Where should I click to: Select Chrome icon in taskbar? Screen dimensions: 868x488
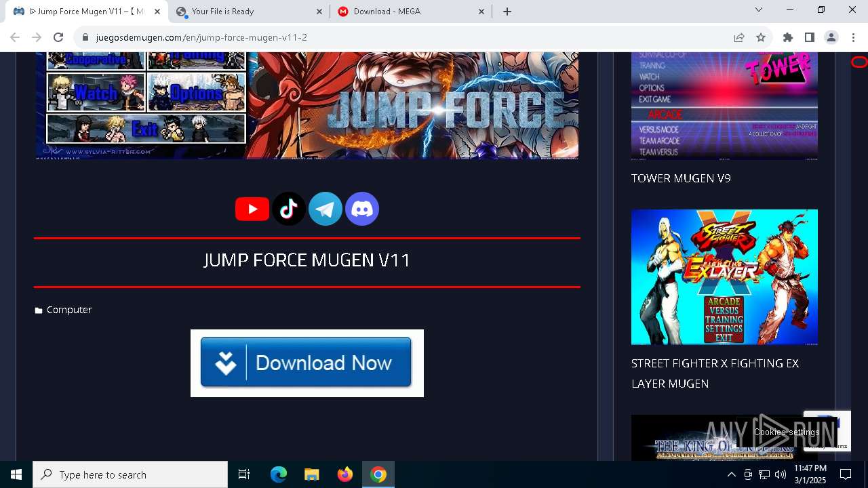click(378, 474)
